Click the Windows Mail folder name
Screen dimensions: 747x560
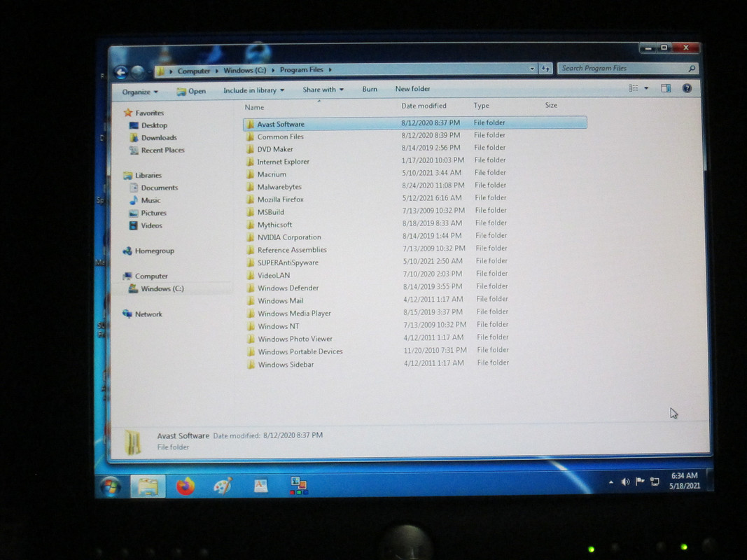point(281,301)
